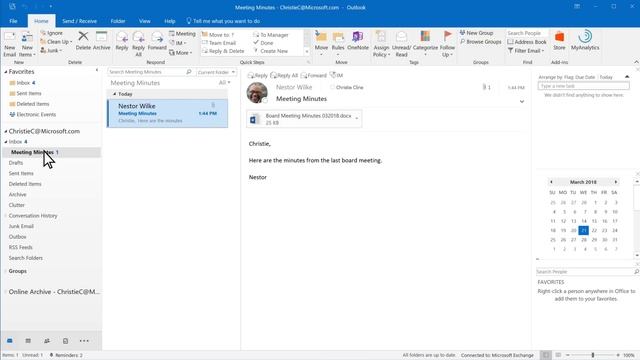Image resolution: width=640 pixels, height=360 pixels.
Task: Open More respond options
Action: (180, 53)
